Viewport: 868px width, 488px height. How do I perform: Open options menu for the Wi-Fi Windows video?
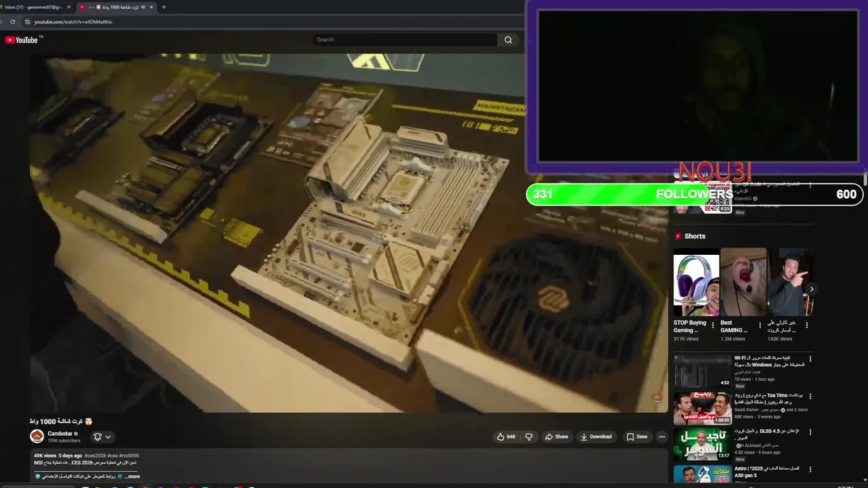tap(810, 359)
